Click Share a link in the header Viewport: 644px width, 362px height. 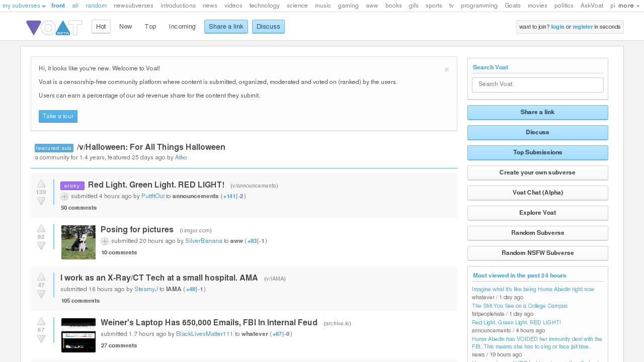[226, 27]
